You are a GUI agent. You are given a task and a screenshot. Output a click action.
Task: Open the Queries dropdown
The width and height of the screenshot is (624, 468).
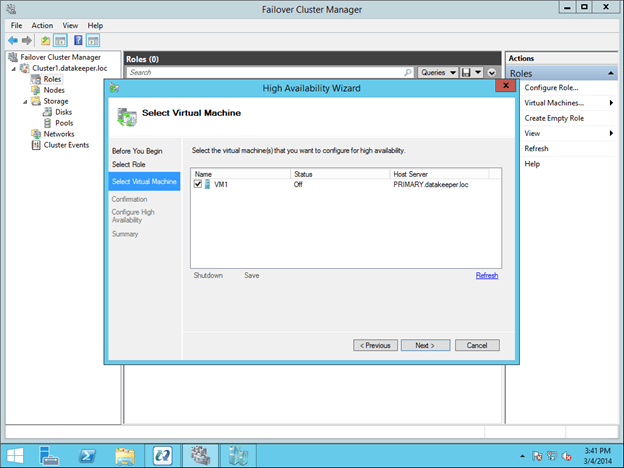pos(435,73)
